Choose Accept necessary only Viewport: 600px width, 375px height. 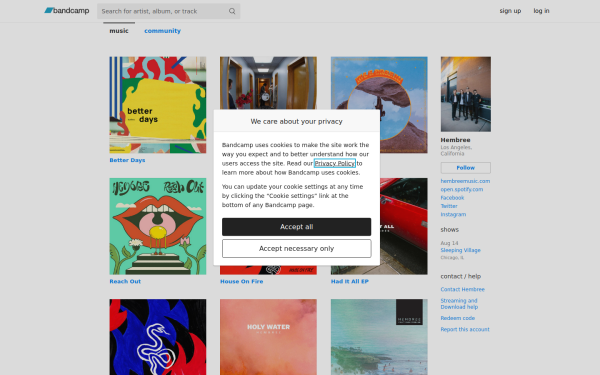[297, 249]
